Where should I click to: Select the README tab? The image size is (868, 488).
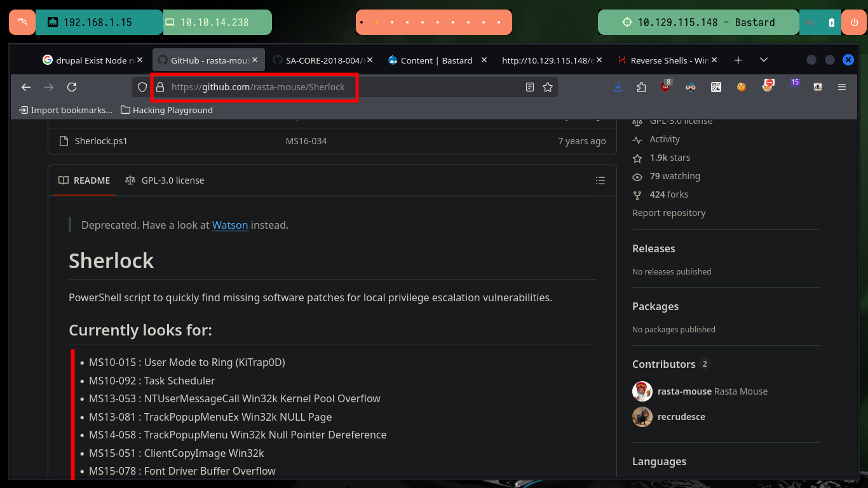tap(84, 180)
